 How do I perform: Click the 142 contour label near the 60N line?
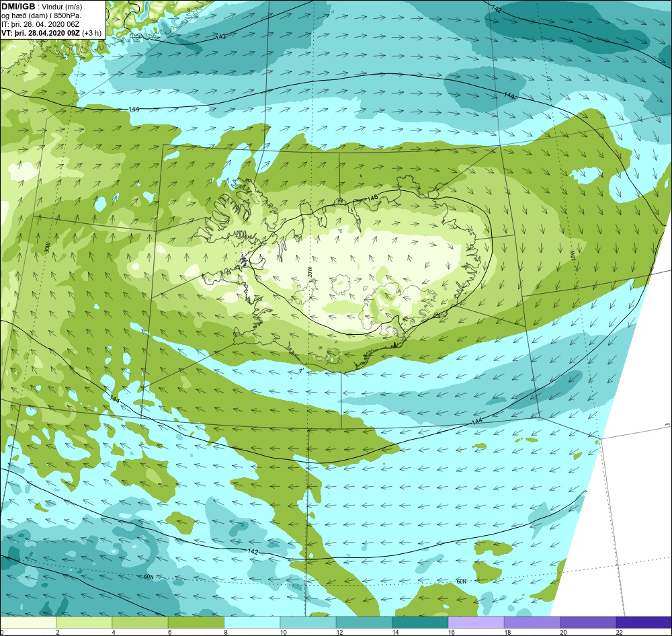point(253,551)
